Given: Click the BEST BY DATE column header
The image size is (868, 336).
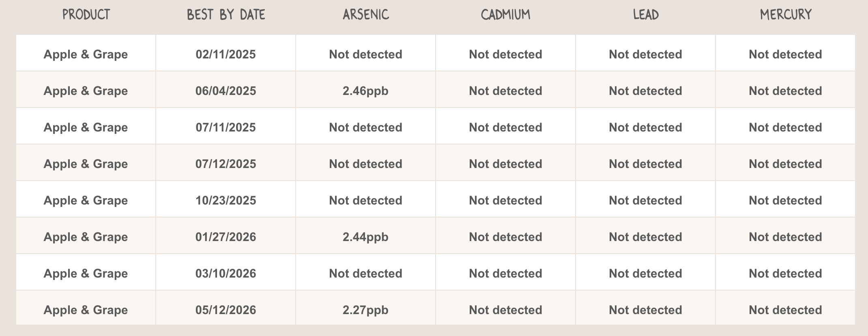Looking at the screenshot, I should (226, 15).
